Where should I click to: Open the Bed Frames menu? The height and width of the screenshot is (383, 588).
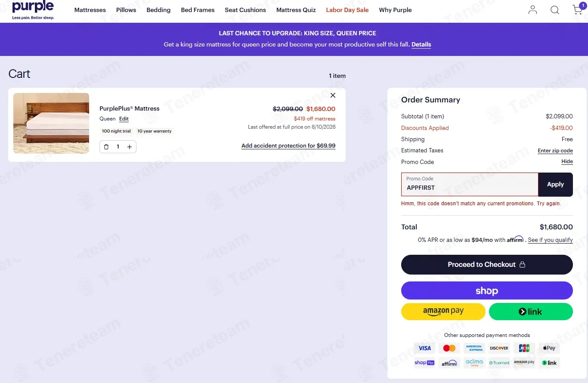[x=198, y=10]
